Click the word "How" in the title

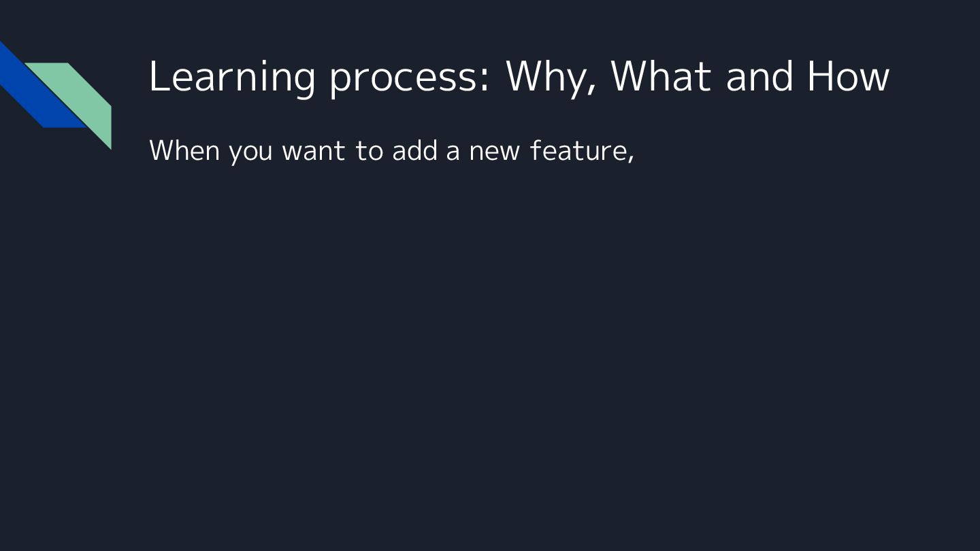848,76
